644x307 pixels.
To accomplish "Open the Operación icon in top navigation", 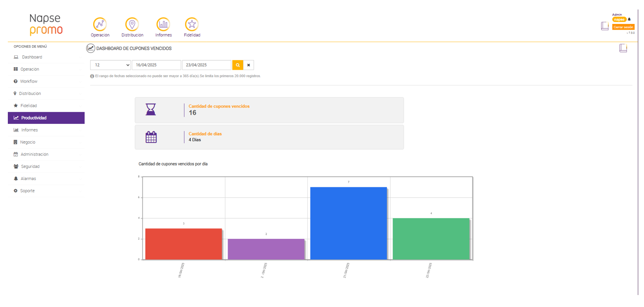I will tap(100, 24).
